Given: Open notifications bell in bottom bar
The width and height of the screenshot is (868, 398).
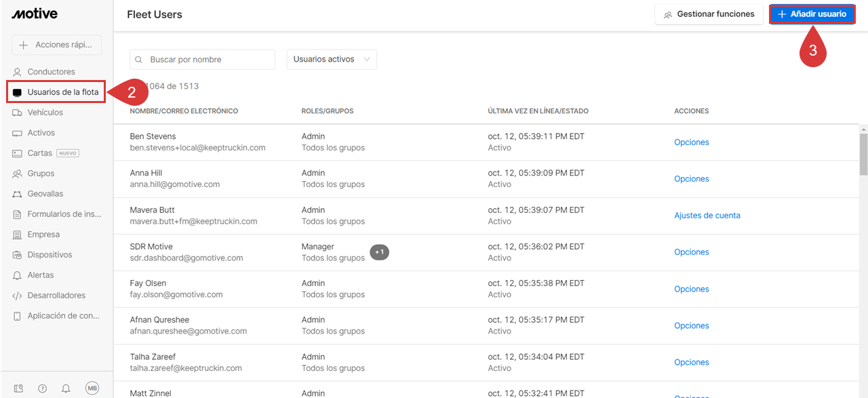Looking at the screenshot, I should coord(66,389).
